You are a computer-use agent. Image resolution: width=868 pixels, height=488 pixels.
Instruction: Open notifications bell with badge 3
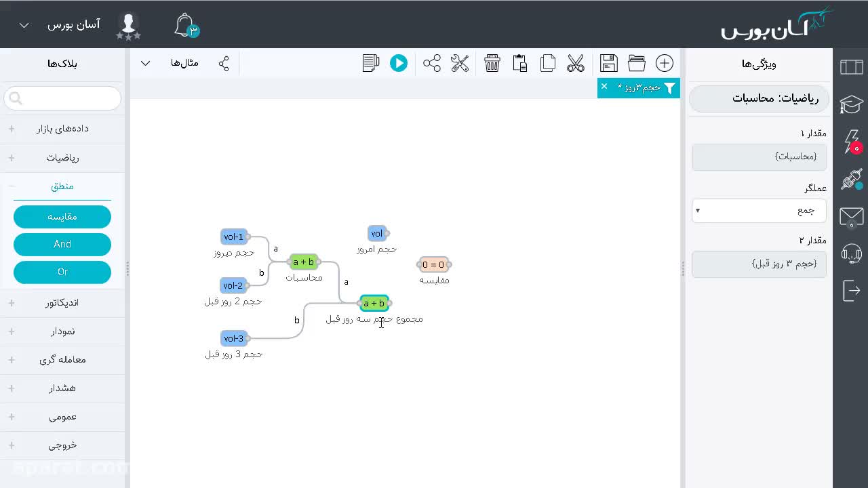click(186, 26)
